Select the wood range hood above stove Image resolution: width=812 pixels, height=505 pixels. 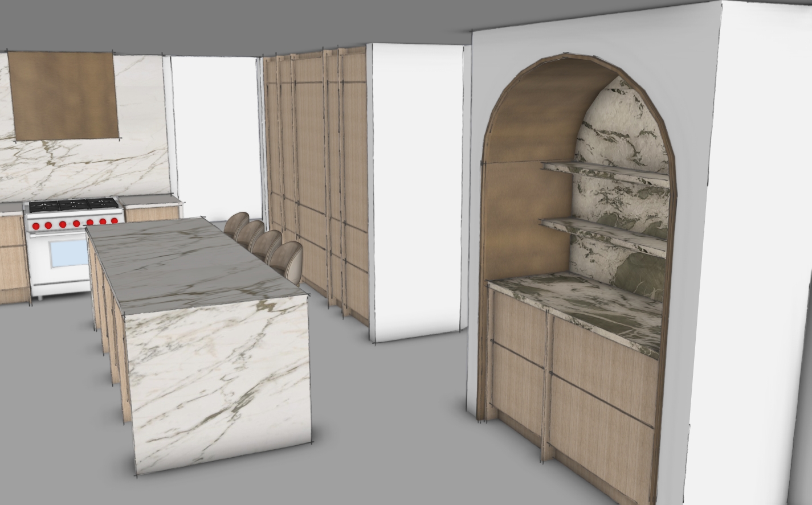click(x=64, y=96)
